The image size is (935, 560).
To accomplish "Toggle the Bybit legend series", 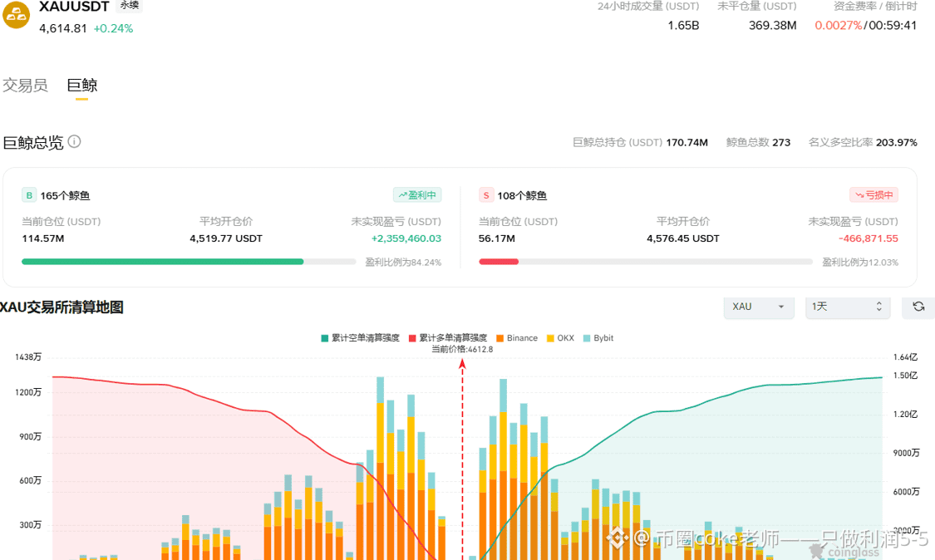I will tap(598, 338).
